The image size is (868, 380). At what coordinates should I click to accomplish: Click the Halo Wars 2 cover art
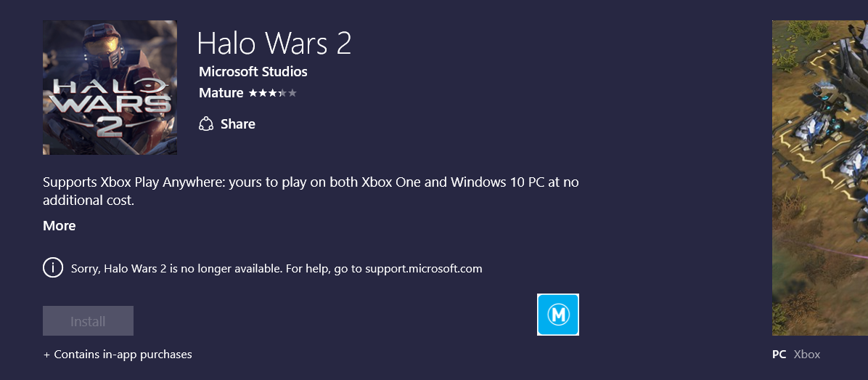[x=110, y=87]
